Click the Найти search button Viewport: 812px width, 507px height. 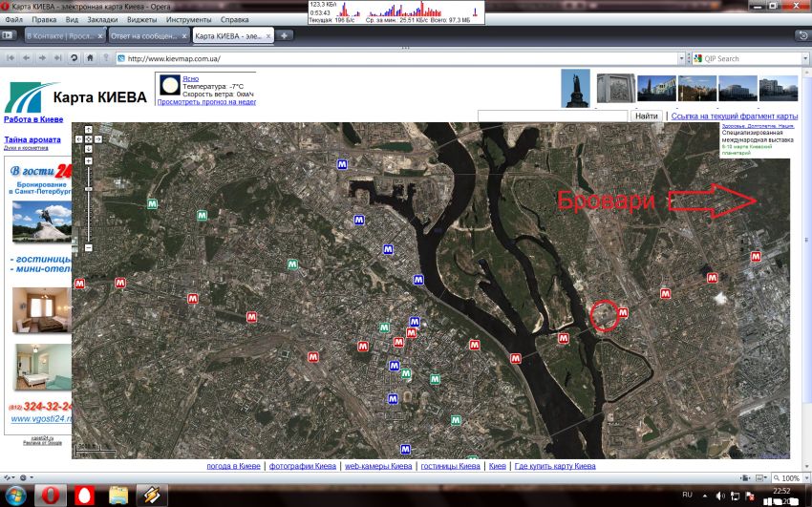(647, 116)
